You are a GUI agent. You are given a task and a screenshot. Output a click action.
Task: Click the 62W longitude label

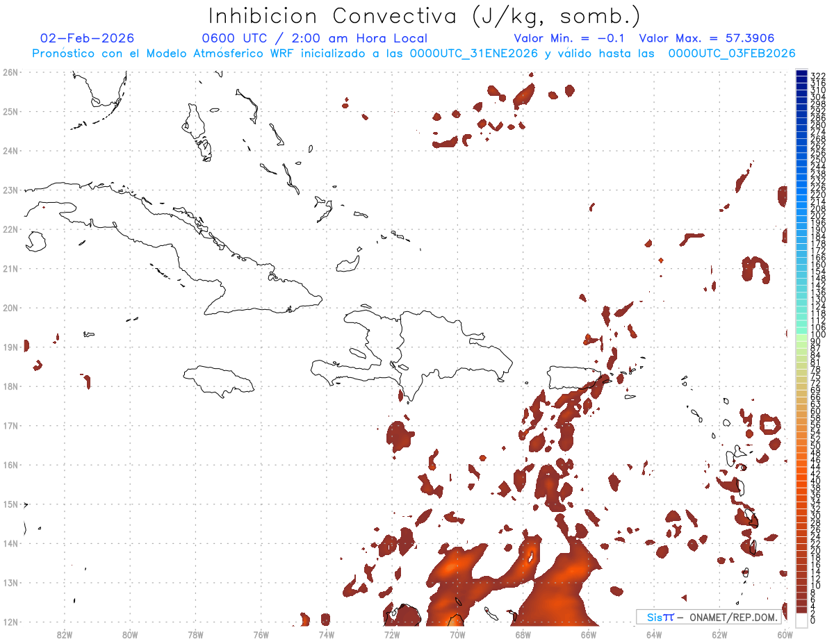coord(719,634)
